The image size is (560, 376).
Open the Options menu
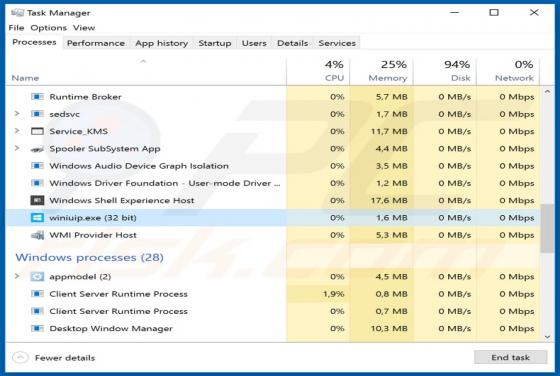pyautogui.click(x=49, y=28)
